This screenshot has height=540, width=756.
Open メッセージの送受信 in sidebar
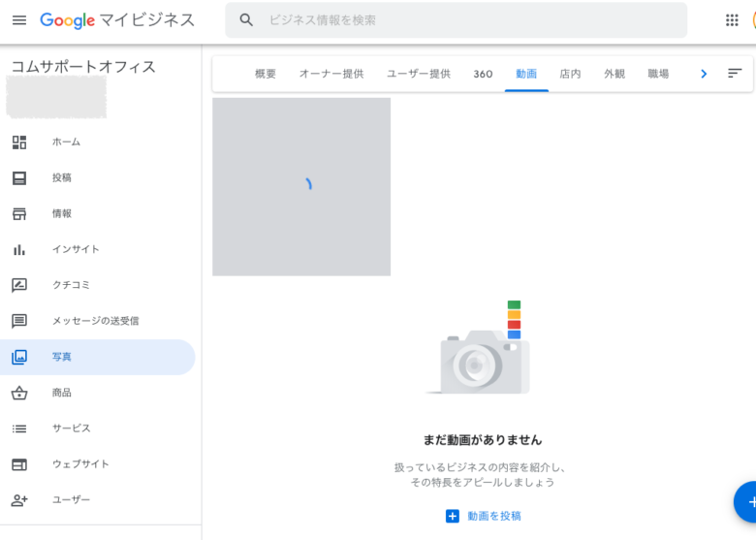pyautogui.click(x=97, y=321)
